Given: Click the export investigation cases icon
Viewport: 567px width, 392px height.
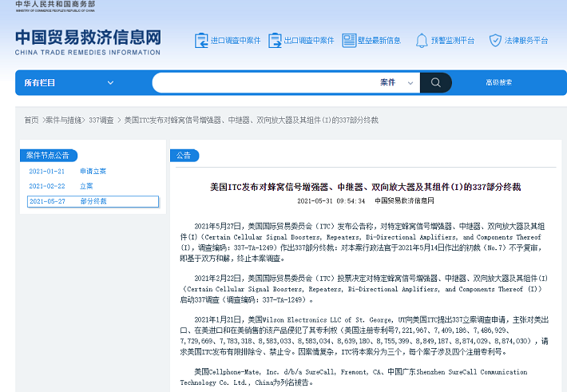Looking at the screenshot, I should (275, 40).
